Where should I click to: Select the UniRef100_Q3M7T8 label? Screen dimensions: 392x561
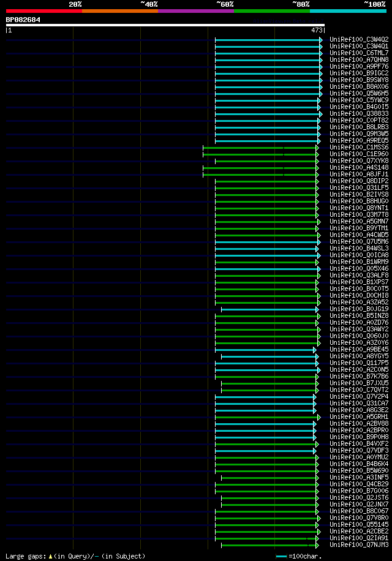[x=359, y=215]
